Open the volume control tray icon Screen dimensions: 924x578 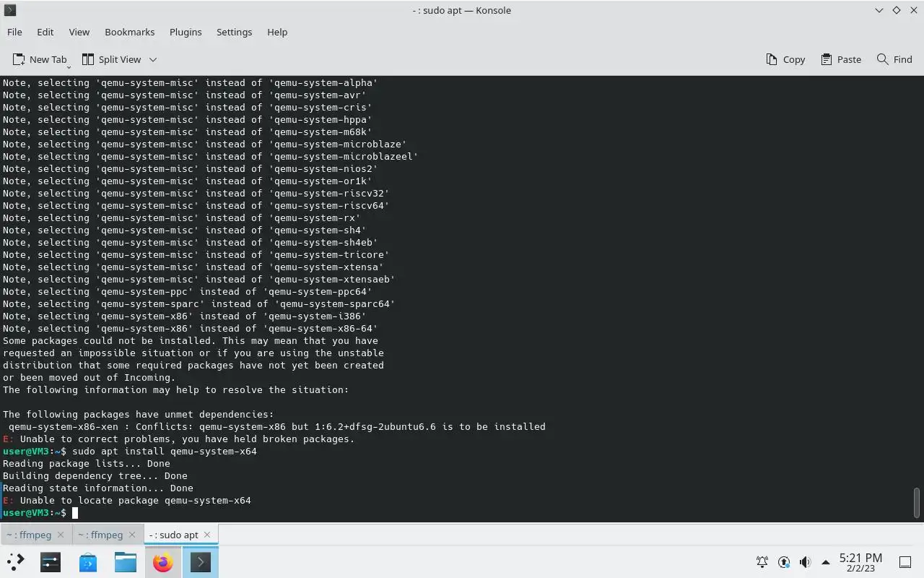(x=805, y=561)
